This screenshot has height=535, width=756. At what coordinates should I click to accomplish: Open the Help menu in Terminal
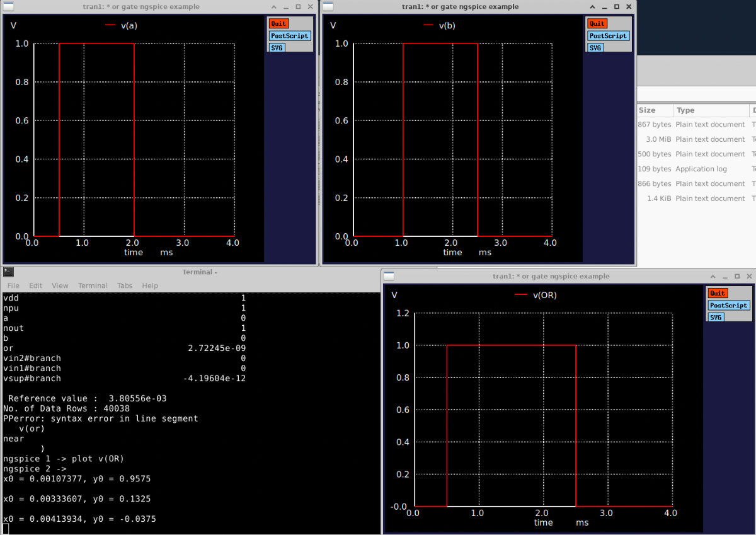[x=150, y=285]
